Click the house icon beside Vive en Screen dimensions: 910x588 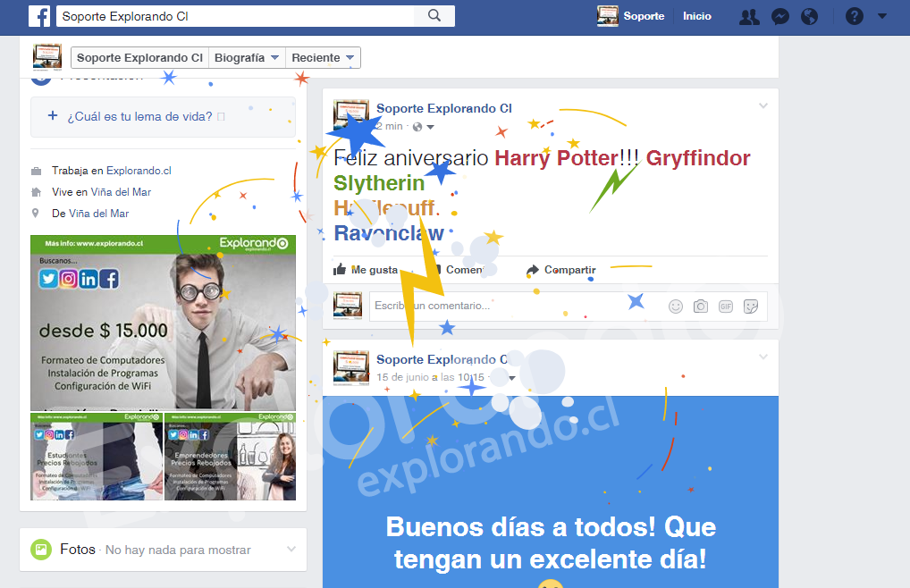coord(36,192)
